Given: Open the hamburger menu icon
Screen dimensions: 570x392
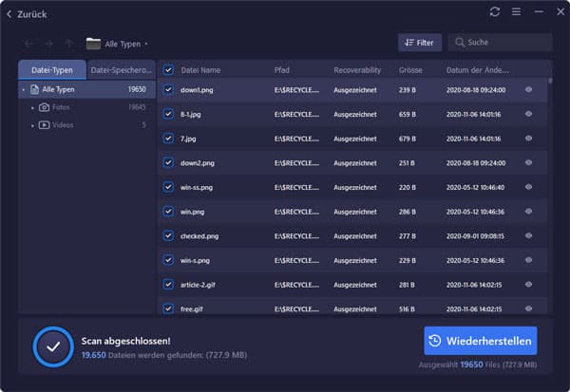Looking at the screenshot, I should click(x=516, y=11).
